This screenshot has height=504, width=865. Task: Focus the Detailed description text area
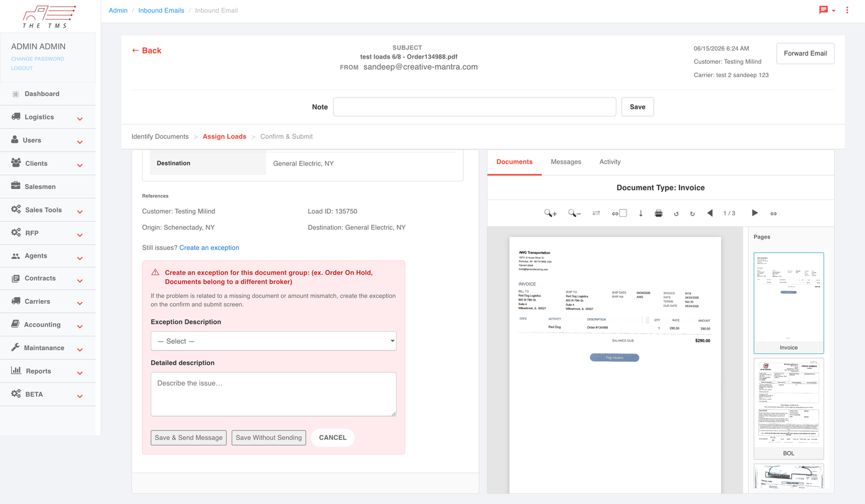click(x=273, y=394)
